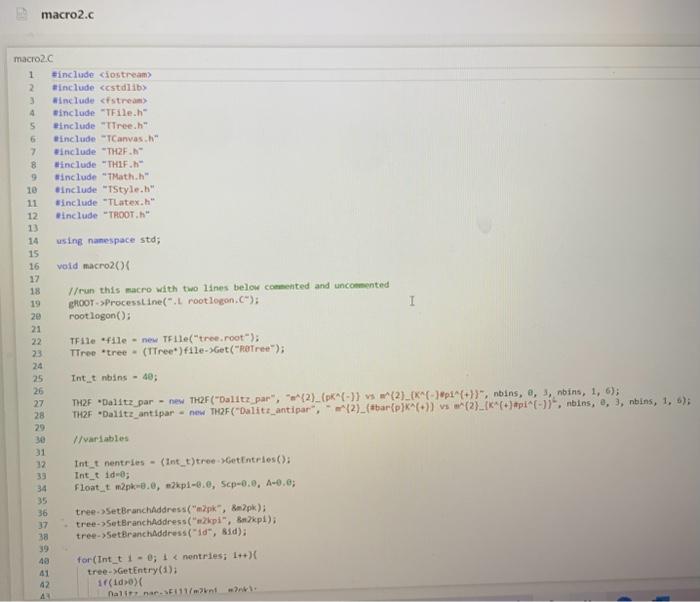The width and height of the screenshot is (700, 602).
Task: Click the 'void macro2(){' function declaration
Action: click(x=93, y=266)
